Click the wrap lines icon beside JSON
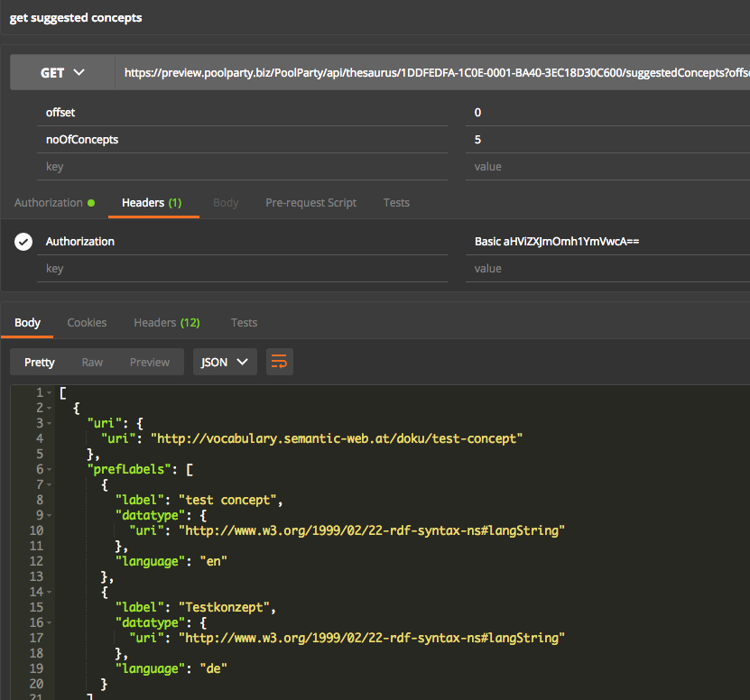Viewport: 750px width, 700px height. [x=280, y=362]
